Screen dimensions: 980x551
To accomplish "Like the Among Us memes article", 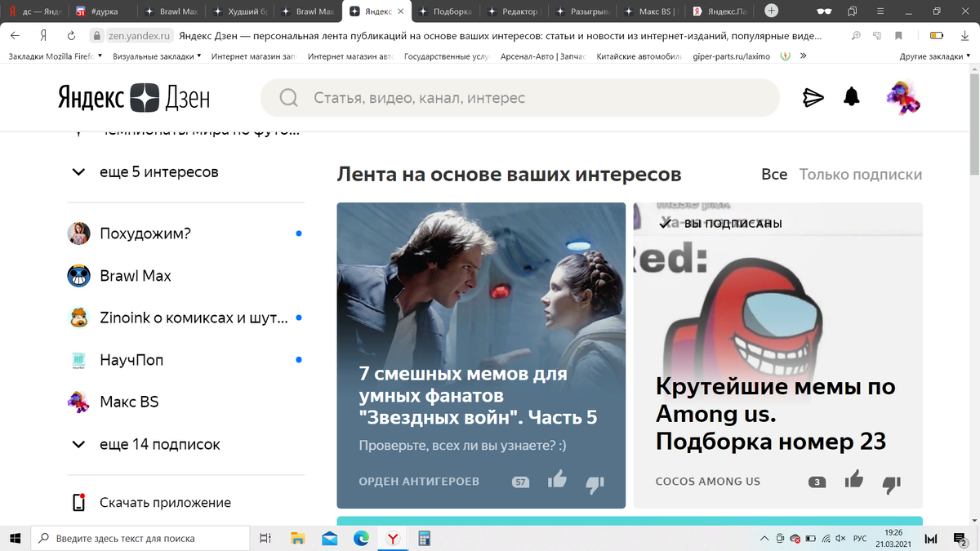I will click(x=854, y=479).
